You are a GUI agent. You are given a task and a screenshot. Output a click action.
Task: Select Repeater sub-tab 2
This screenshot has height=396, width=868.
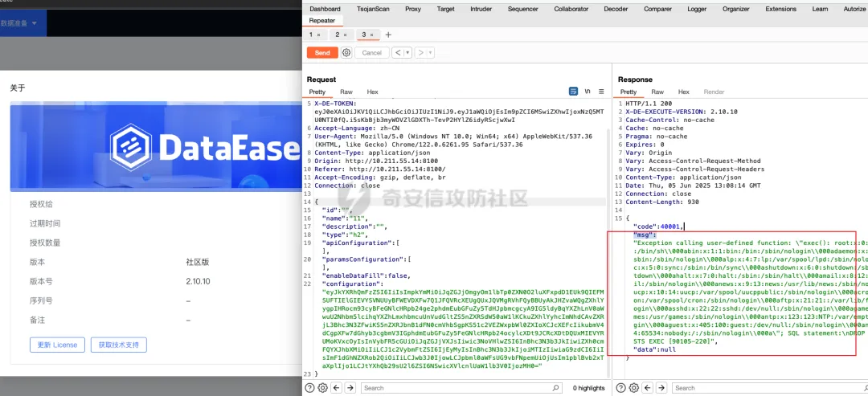(x=338, y=35)
